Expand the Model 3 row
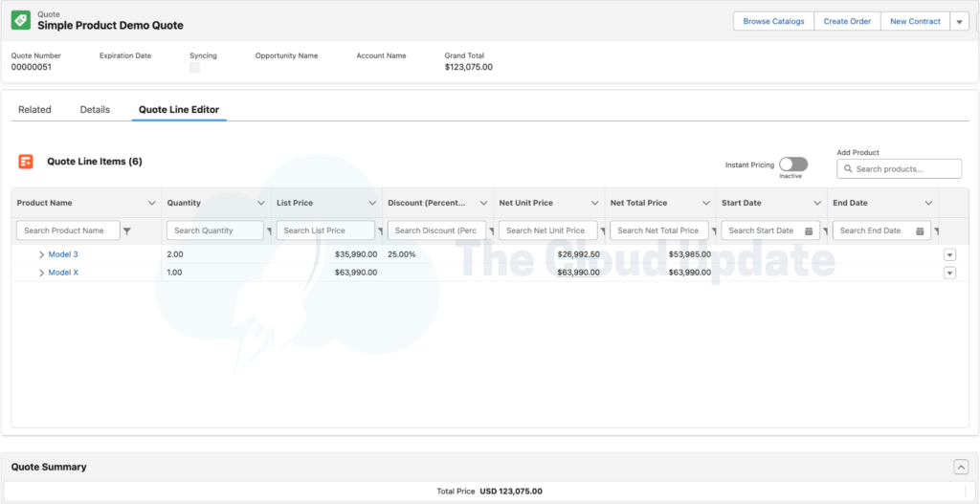The width and height of the screenshot is (980, 504). [x=42, y=254]
